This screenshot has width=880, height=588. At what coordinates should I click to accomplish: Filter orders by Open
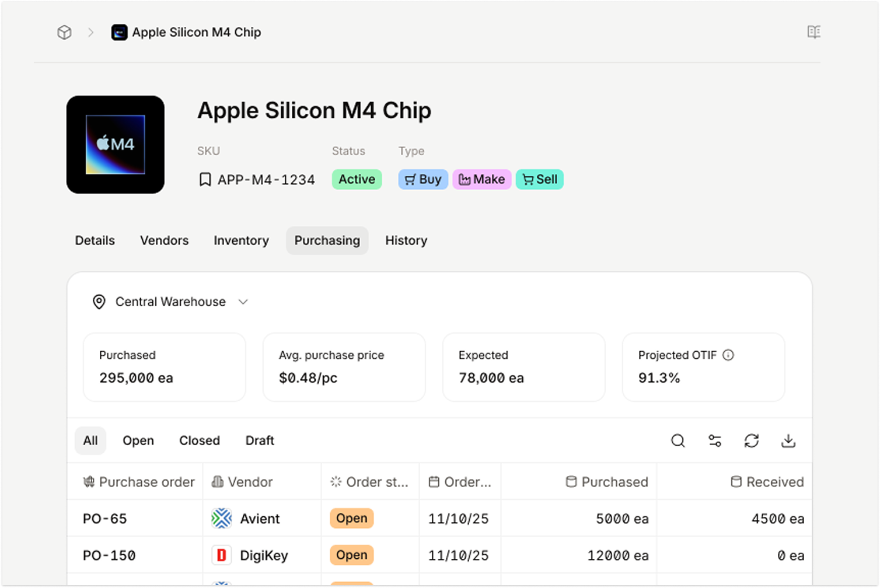click(138, 440)
